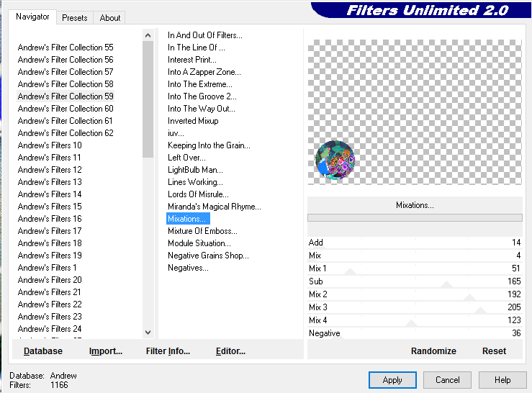Select Andrew's Filters 10 category
The height and width of the screenshot is (393, 532).
50,145
